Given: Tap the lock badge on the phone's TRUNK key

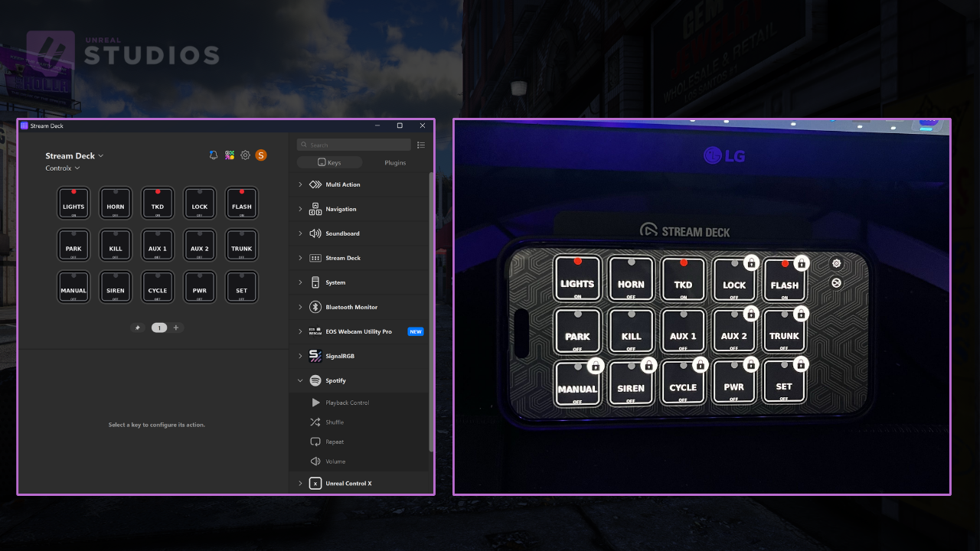Looking at the screenshot, I should pyautogui.click(x=801, y=313).
